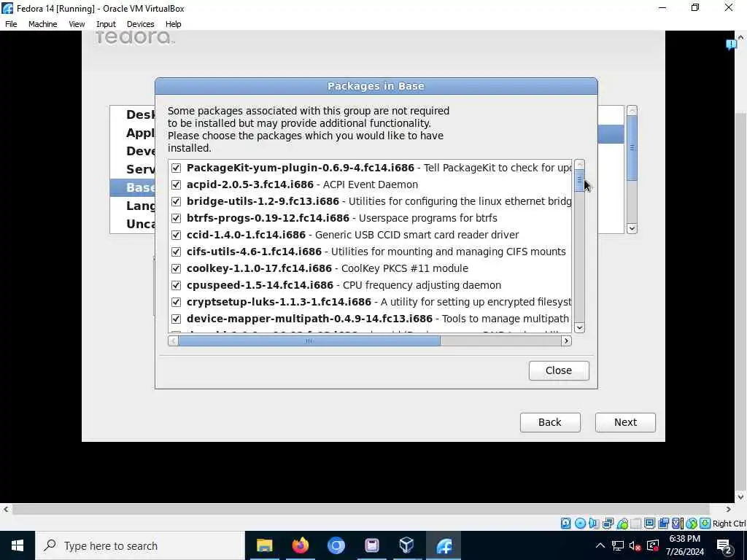Click the taskbar clock showing 6:38 PM
This screenshot has height=560, width=747.
tap(684, 545)
